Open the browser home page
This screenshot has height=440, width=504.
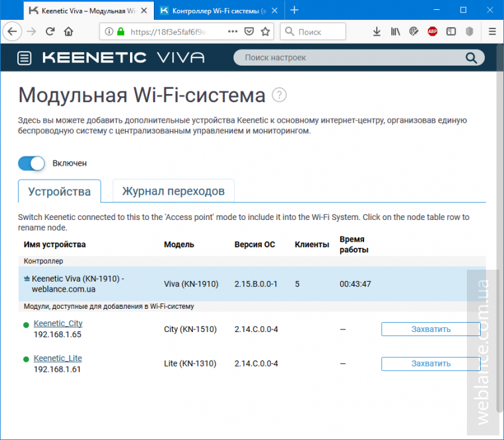point(68,31)
